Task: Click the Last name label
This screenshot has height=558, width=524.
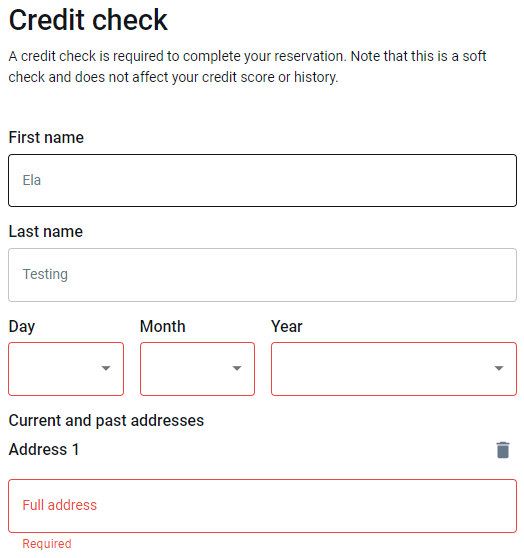Action: click(x=46, y=232)
